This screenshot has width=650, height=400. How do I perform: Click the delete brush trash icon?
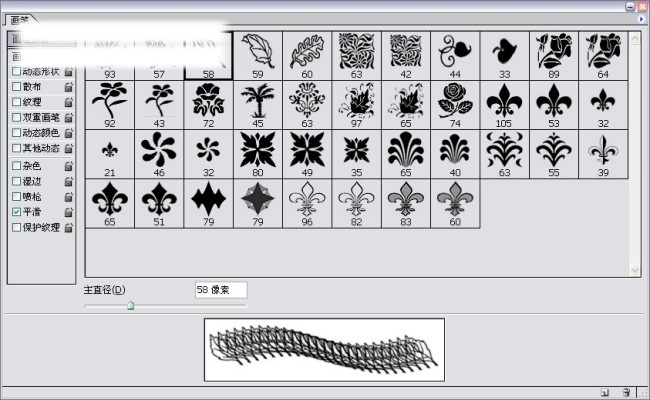[626, 392]
